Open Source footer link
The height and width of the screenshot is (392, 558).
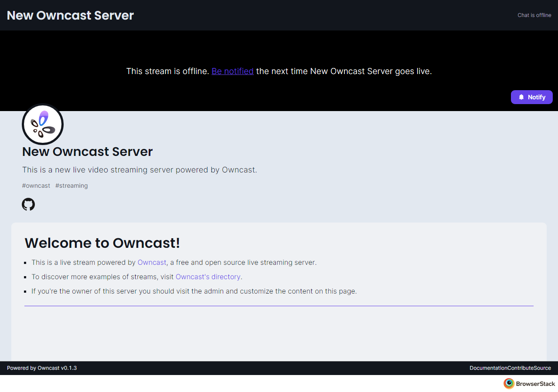click(542, 368)
